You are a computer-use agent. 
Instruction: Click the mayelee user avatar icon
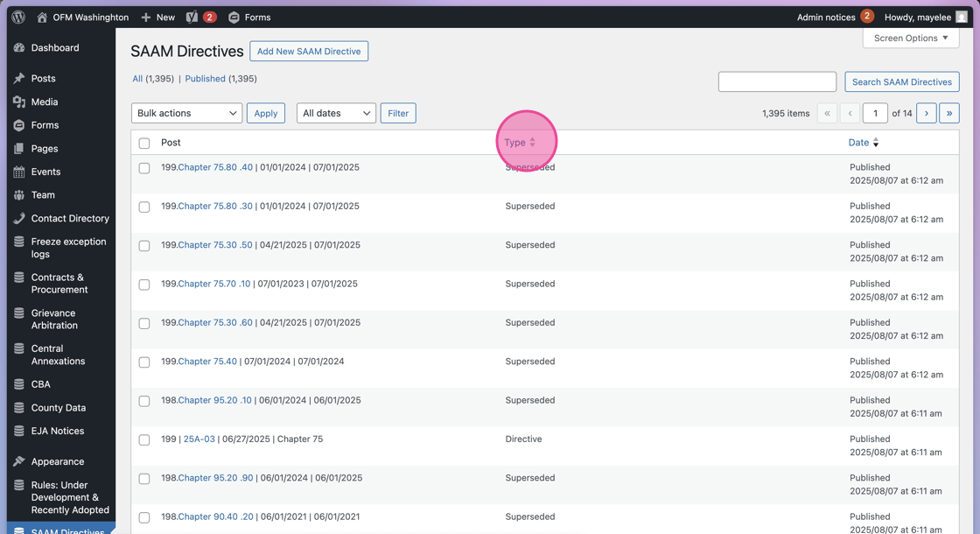[962, 17]
